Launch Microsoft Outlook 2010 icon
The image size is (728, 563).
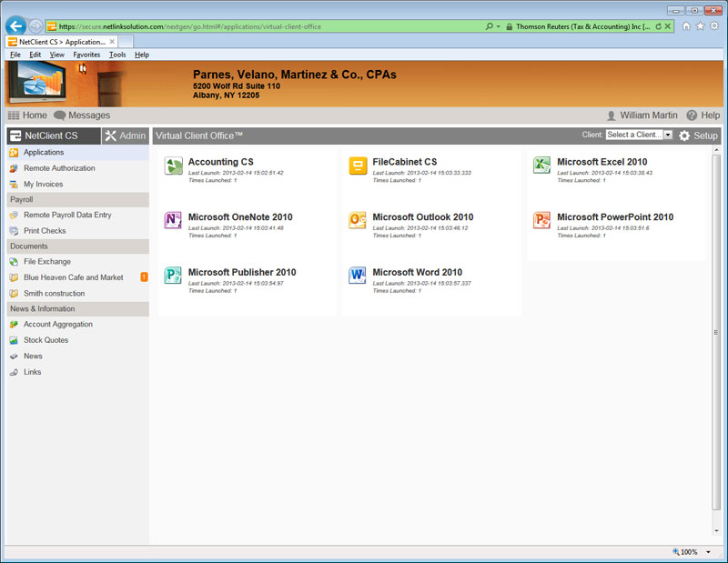click(358, 220)
